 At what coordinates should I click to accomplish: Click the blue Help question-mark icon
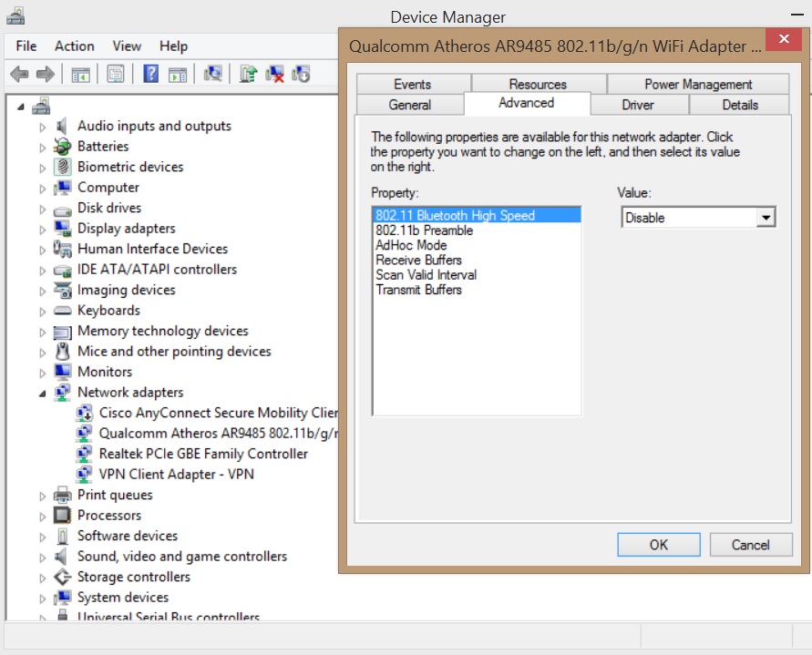[150, 74]
